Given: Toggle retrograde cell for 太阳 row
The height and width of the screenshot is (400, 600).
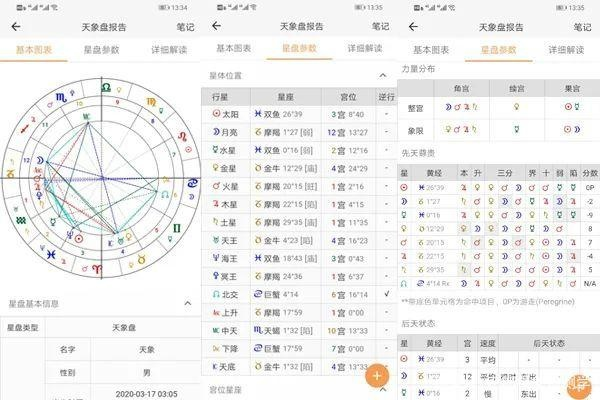Looking at the screenshot, I should 387,114.
